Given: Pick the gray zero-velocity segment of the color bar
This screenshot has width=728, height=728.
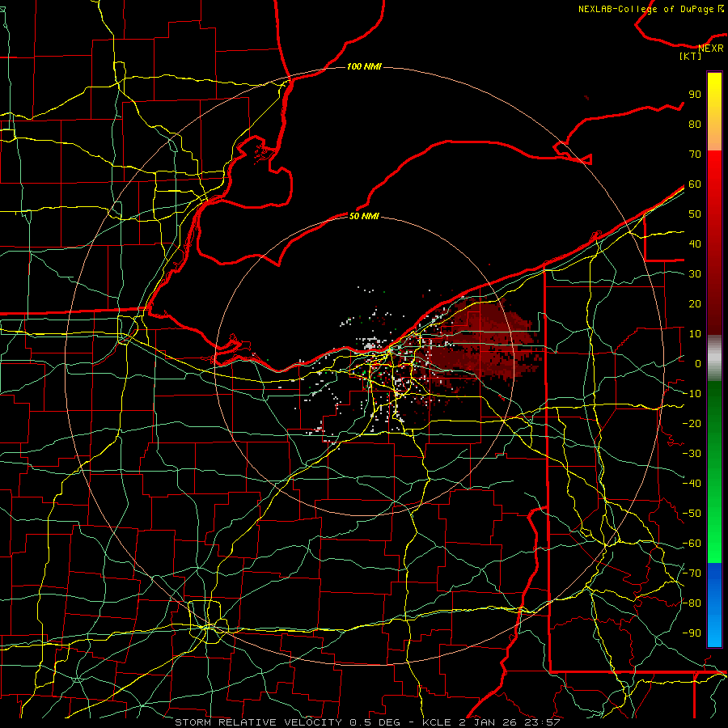Looking at the screenshot, I should 714,358.
